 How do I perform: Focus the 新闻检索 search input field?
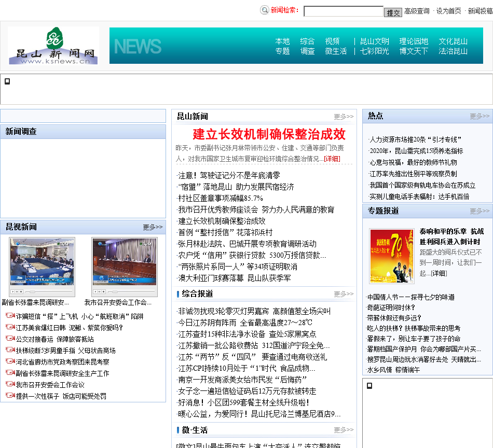343,11
